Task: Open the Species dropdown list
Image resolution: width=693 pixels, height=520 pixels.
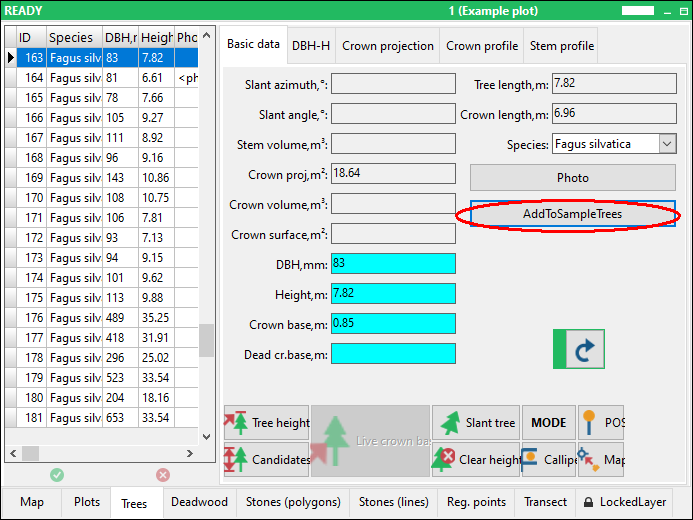Action: tap(667, 144)
